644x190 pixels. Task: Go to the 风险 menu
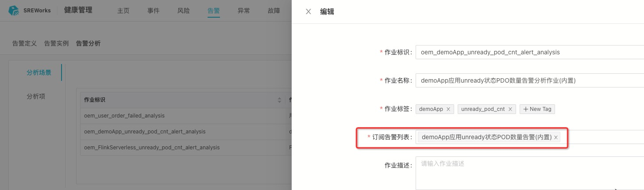(x=183, y=11)
